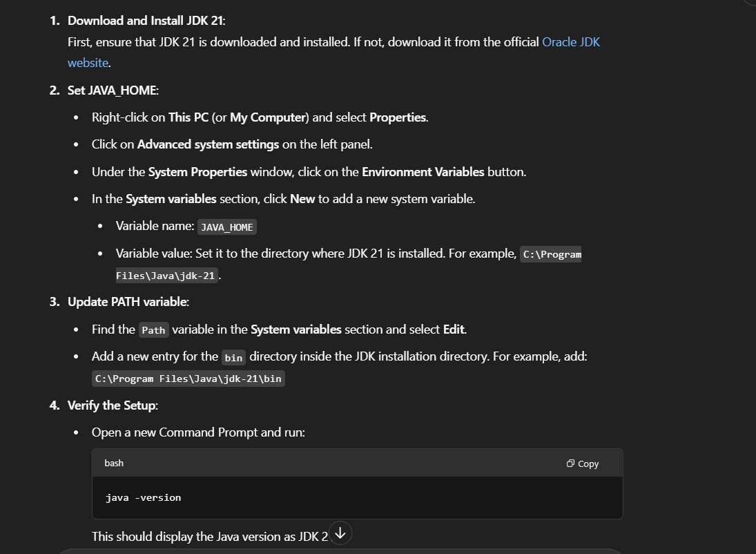Click the bold "System Properties" text
Image resolution: width=756 pixels, height=554 pixels.
coord(197,172)
